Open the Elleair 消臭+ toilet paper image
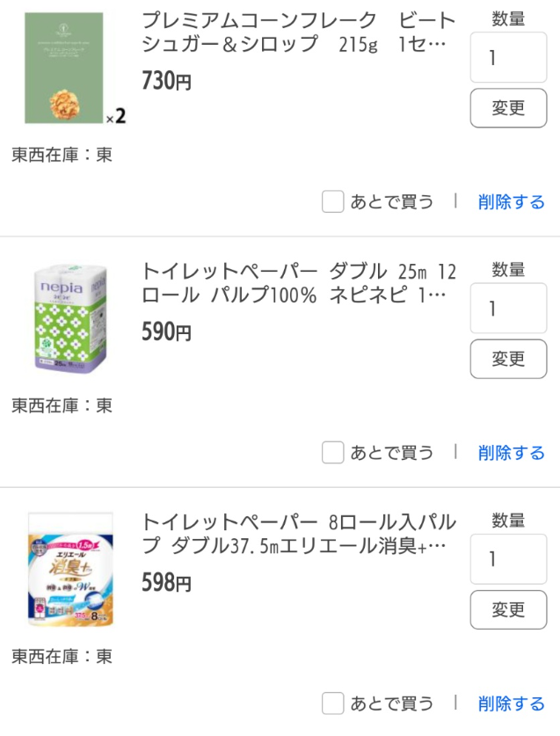 (70, 570)
